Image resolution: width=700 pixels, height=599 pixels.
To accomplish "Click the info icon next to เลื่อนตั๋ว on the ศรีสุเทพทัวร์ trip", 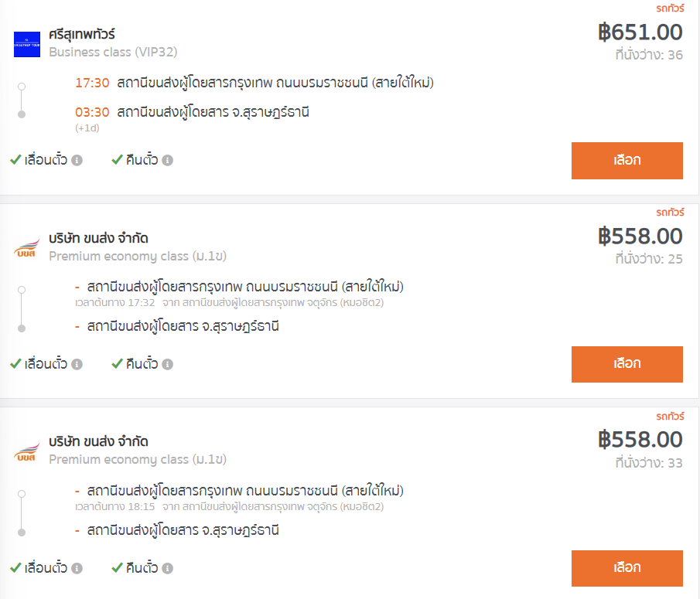I will (x=77, y=160).
